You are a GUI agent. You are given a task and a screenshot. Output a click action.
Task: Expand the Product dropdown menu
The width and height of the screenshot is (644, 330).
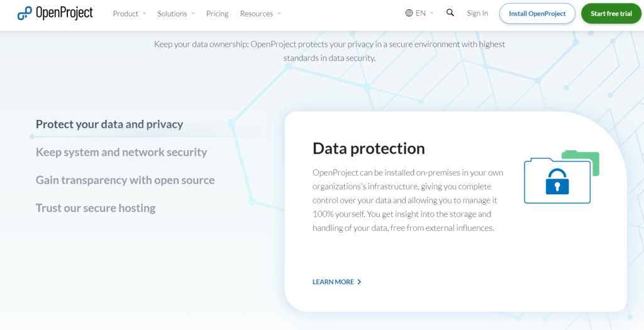(129, 13)
